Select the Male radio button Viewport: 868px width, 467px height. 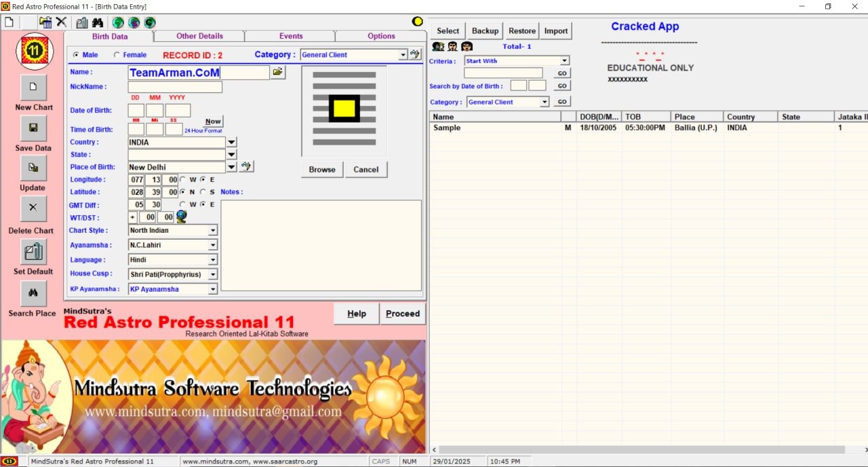click(75, 55)
